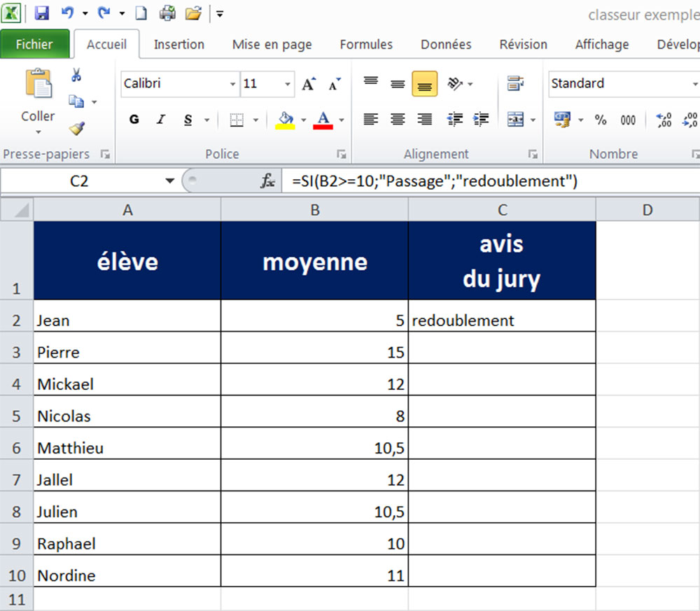This screenshot has width=700, height=611.
Task: Apply thousands separator 000 icon
Action: coord(628,120)
